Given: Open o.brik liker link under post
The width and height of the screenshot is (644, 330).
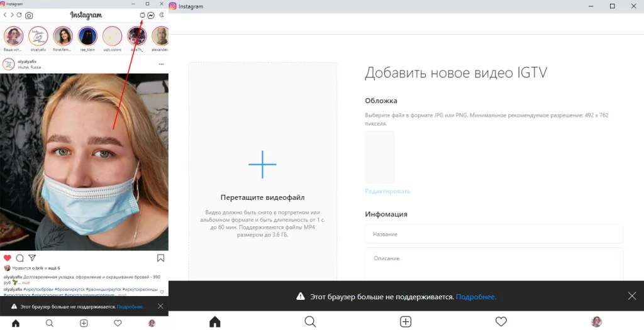Looking at the screenshot, I should coord(37,268).
